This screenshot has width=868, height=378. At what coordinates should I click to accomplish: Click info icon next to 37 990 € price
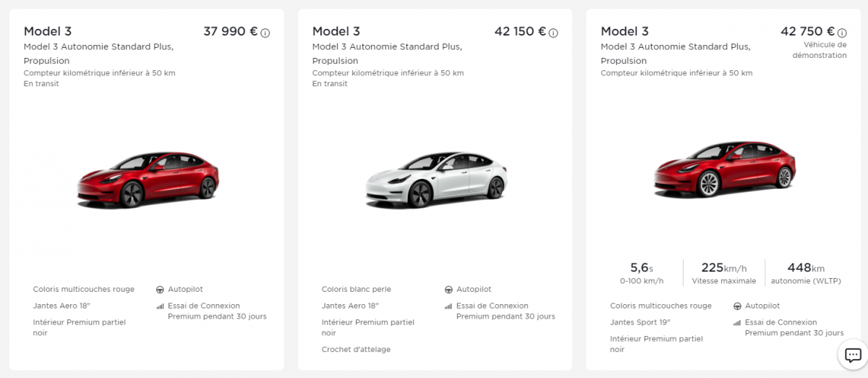265,33
